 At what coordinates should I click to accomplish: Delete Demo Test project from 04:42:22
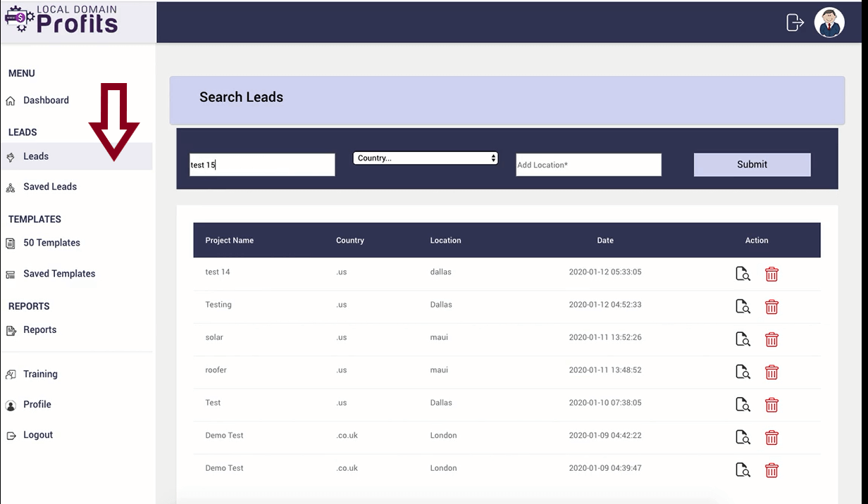(x=771, y=437)
